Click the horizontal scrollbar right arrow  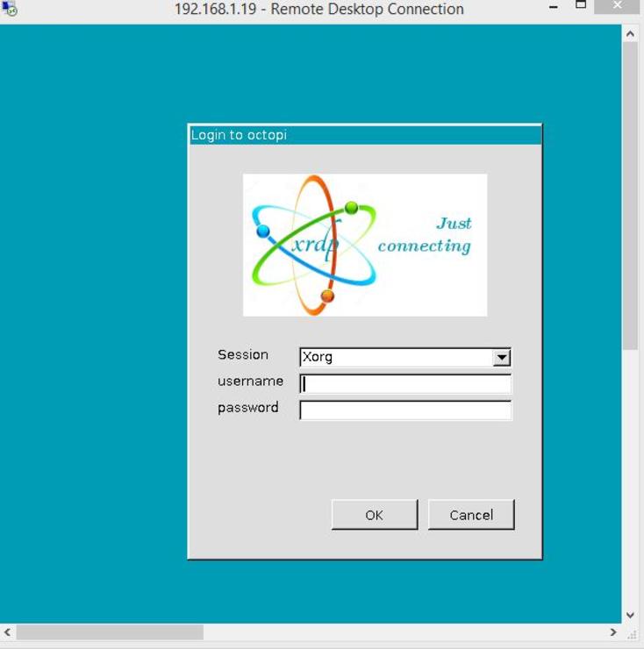point(613,632)
